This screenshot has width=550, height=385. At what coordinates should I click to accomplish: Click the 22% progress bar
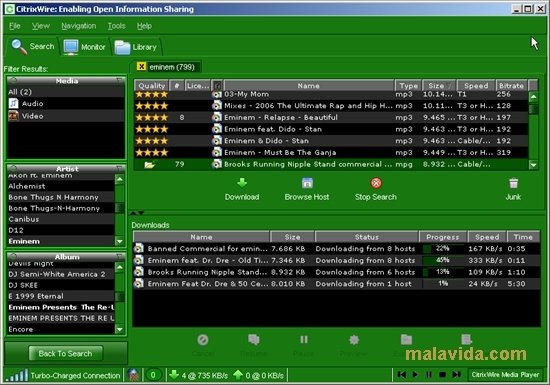pyautogui.click(x=443, y=249)
